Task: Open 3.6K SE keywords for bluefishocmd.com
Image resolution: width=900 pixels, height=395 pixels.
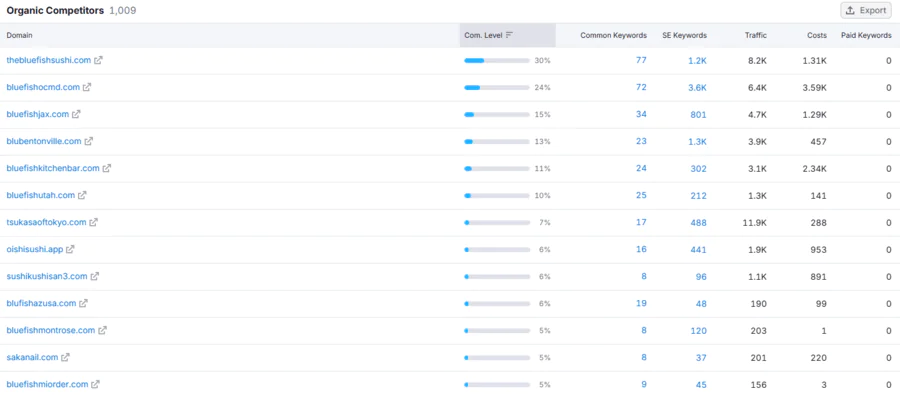Action: (697, 87)
